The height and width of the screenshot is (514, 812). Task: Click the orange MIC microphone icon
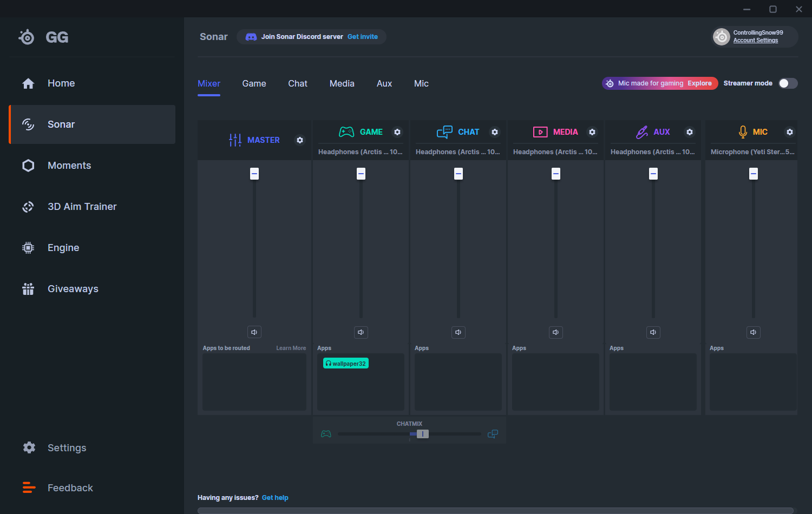point(743,132)
